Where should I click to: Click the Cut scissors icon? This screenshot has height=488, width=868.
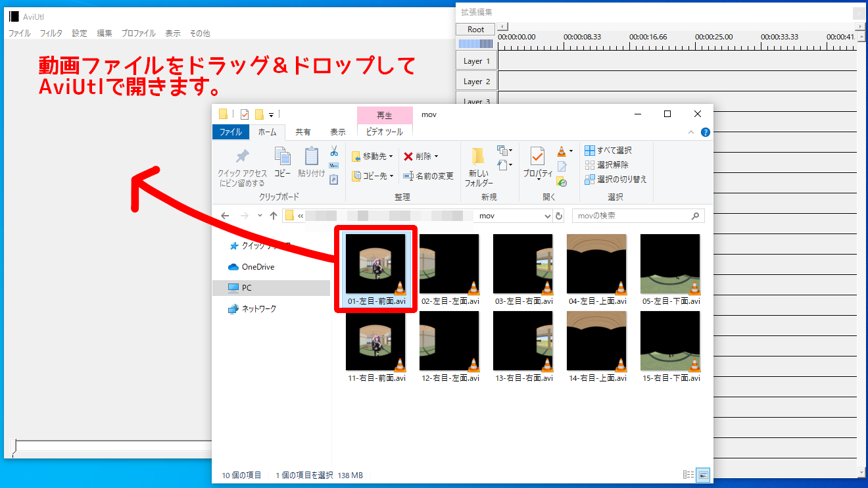point(334,151)
